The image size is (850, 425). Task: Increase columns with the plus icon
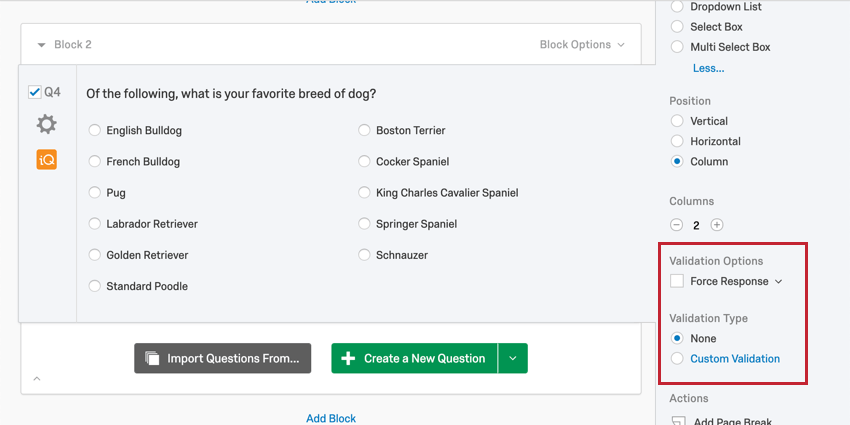pyautogui.click(x=717, y=225)
